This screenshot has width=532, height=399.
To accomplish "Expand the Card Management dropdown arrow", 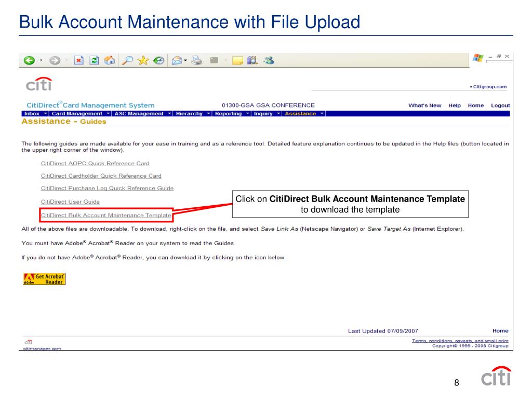I will 108,113.
